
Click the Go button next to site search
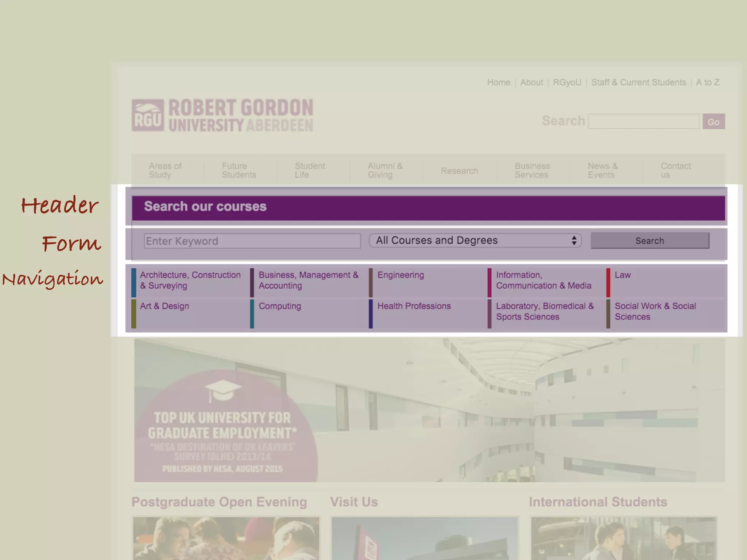coord(713,122)
